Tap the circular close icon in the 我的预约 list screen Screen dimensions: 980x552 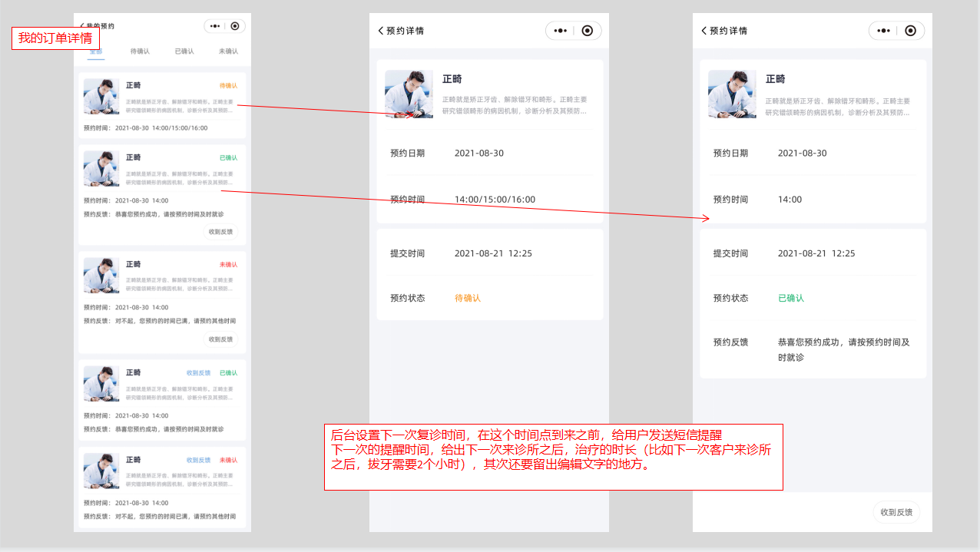(x=235, y=26)
